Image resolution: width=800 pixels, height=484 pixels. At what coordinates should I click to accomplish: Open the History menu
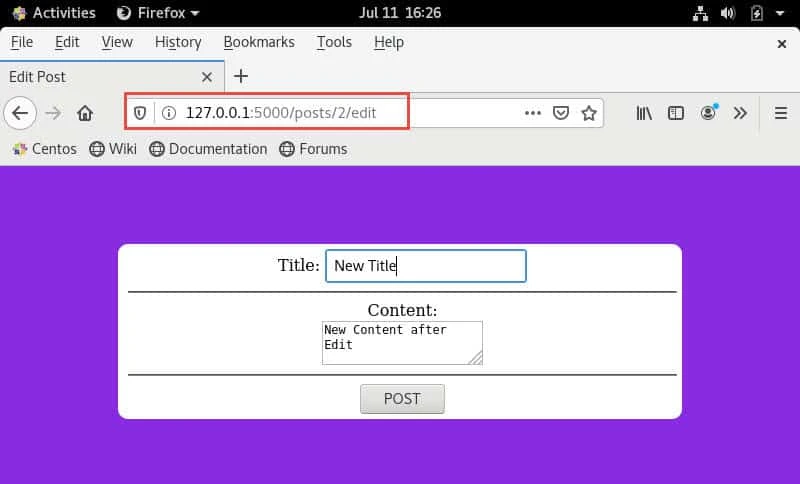point(178,42)
